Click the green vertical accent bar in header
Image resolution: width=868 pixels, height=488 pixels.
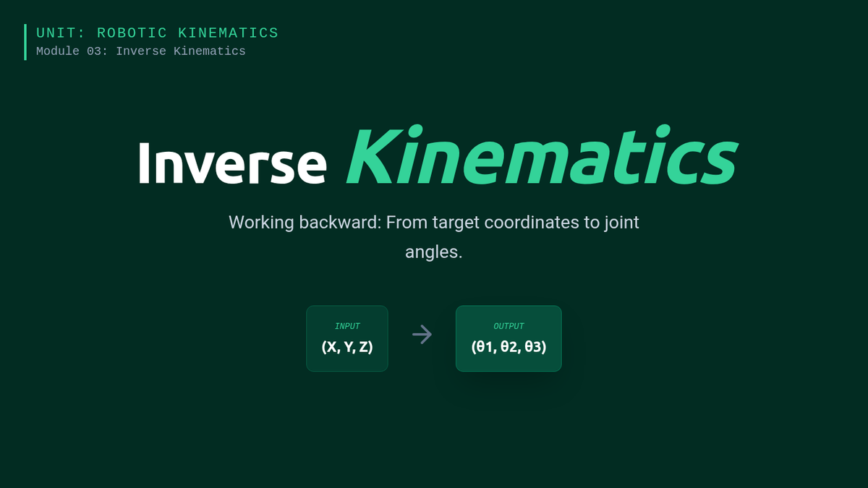[25, 42]
